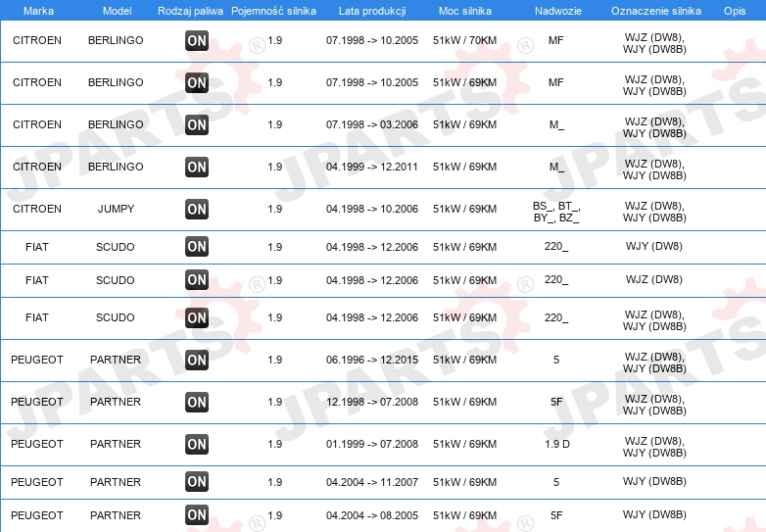Image resolution: width=766 pixels, height=532 pixels.
Task: Click the Rodzaj paliwa column header
Action: [x=190, y=11]
